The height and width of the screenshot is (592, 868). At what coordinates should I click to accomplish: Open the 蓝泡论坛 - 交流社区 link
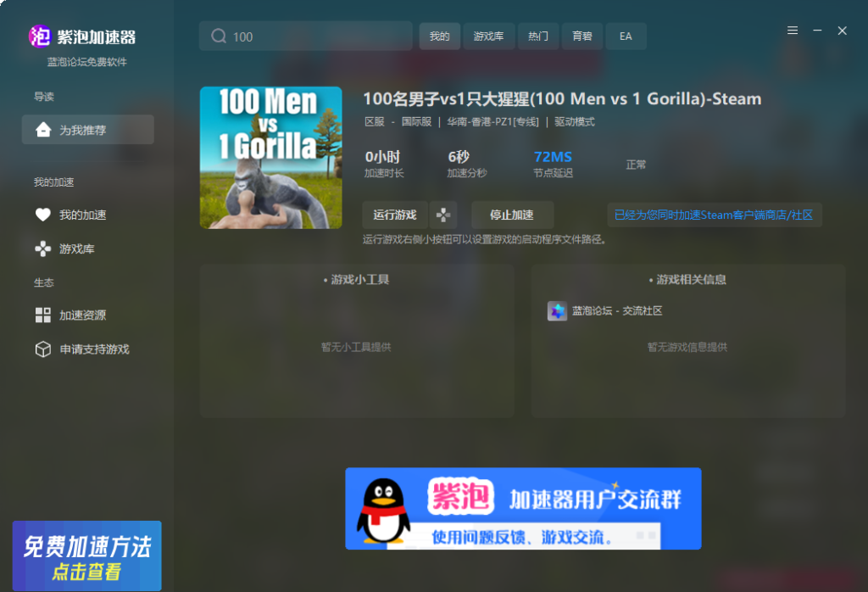(617, 310)
